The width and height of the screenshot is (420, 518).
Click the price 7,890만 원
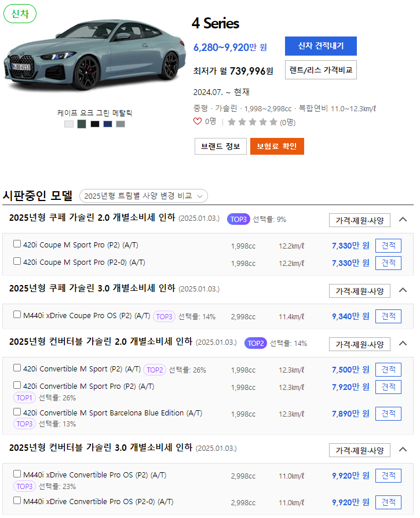[350, 414]
